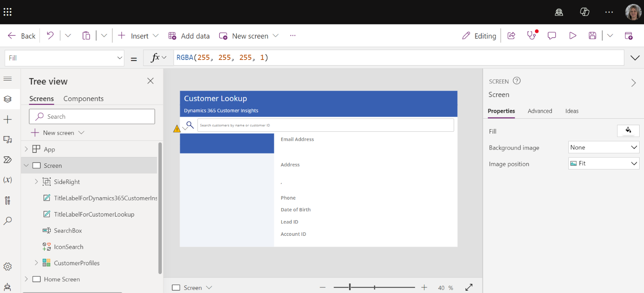Open the fx formula dropdown

pos(158,58)
